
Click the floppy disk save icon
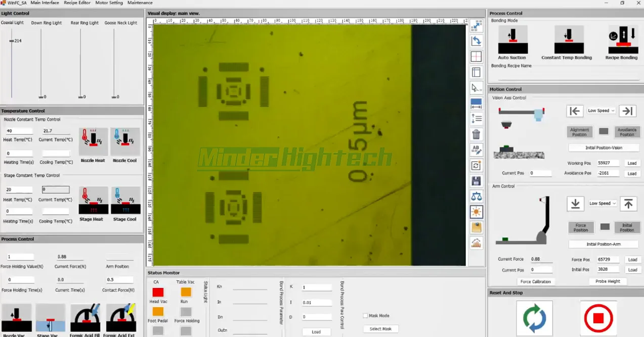476,181
